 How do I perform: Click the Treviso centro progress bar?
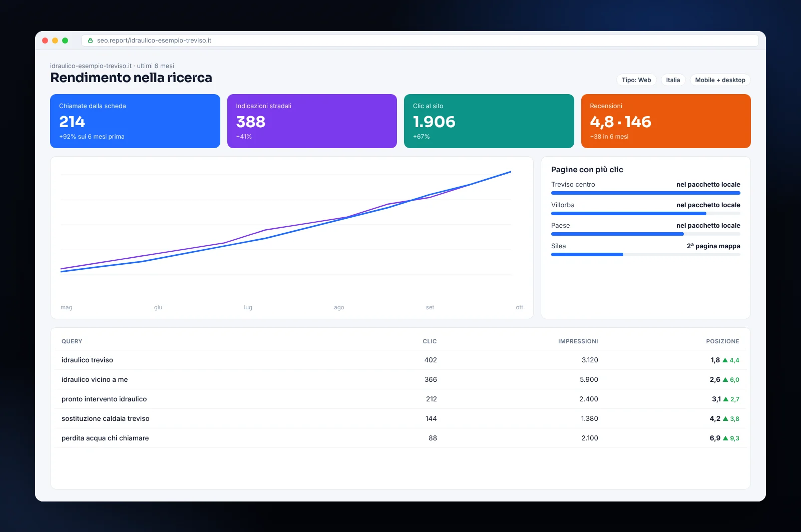[x=646, y=193]
